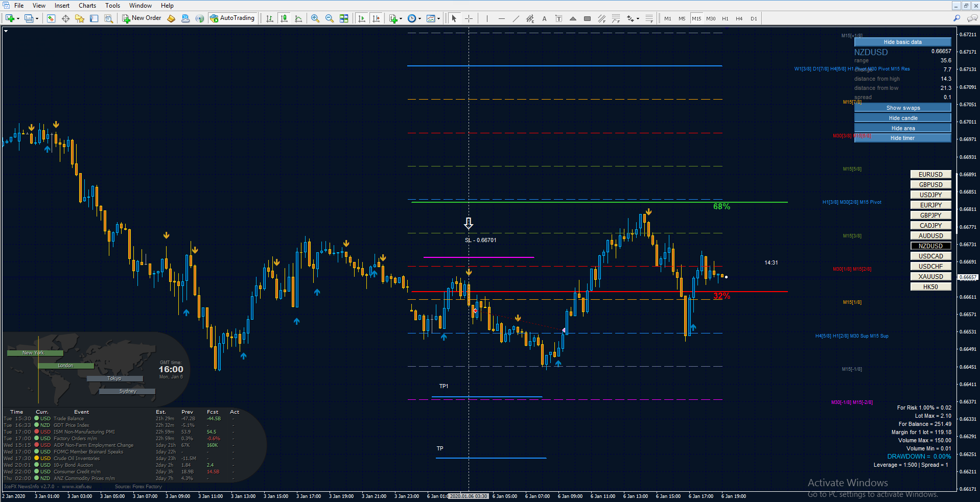Click the current price label 0.66657
This screenshot has height=502, width=980.
point(967,277)
